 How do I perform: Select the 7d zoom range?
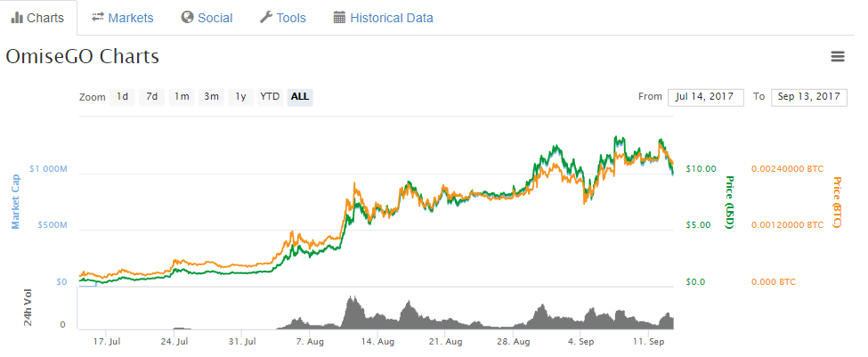click(152, 96)
